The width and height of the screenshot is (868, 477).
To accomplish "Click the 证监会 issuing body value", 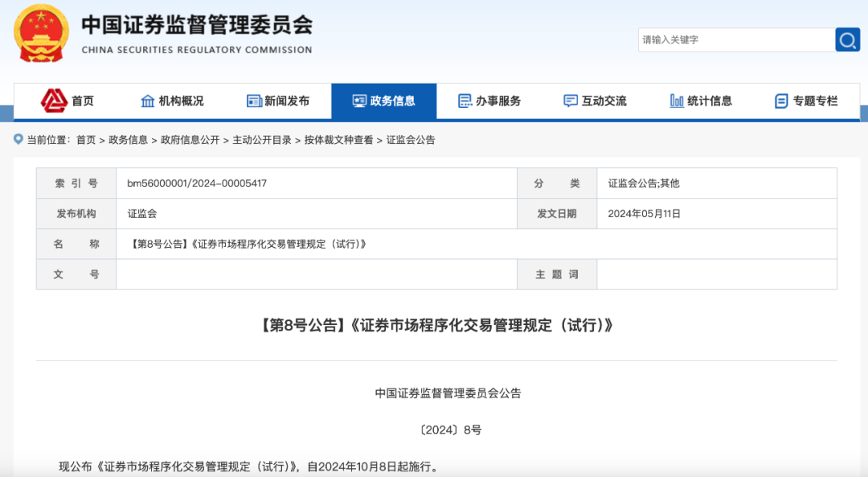I will (142, 214).
